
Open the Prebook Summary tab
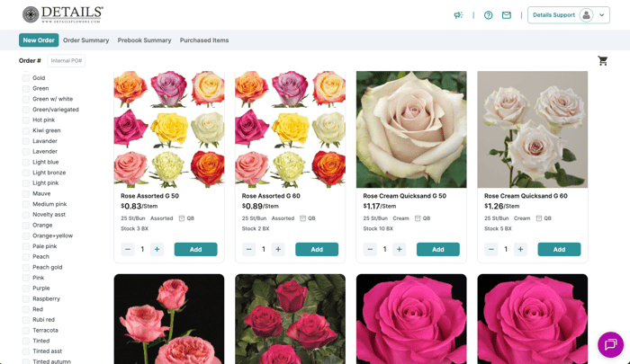144,40
